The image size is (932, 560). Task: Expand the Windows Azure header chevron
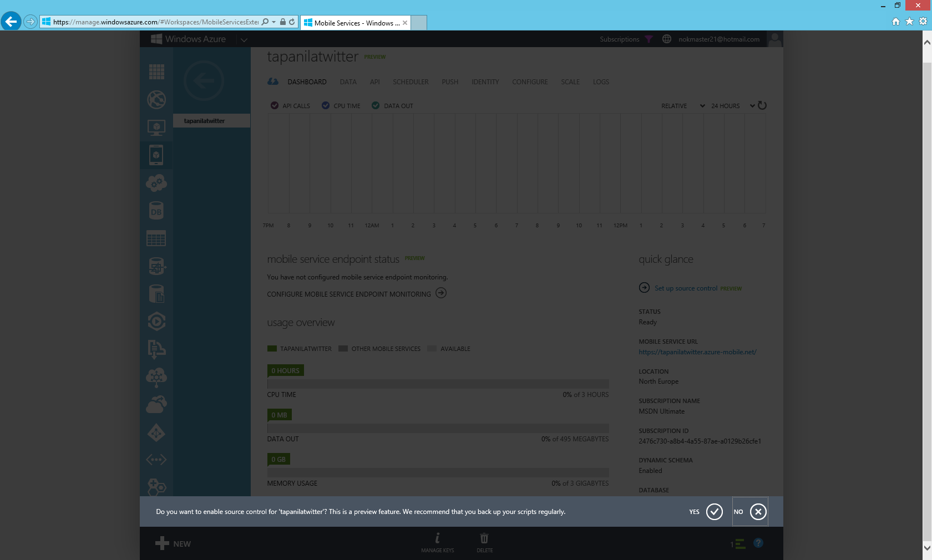pos(244,39)
